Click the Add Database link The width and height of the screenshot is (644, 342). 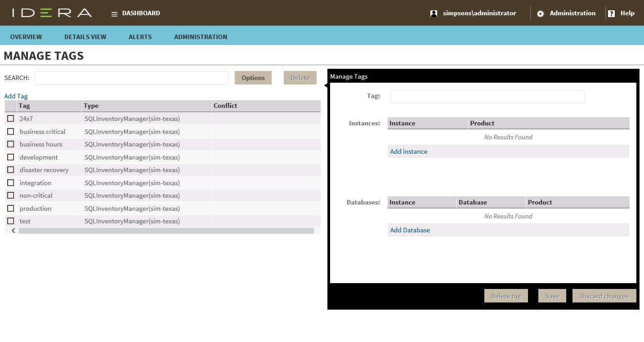click(410, 230)
